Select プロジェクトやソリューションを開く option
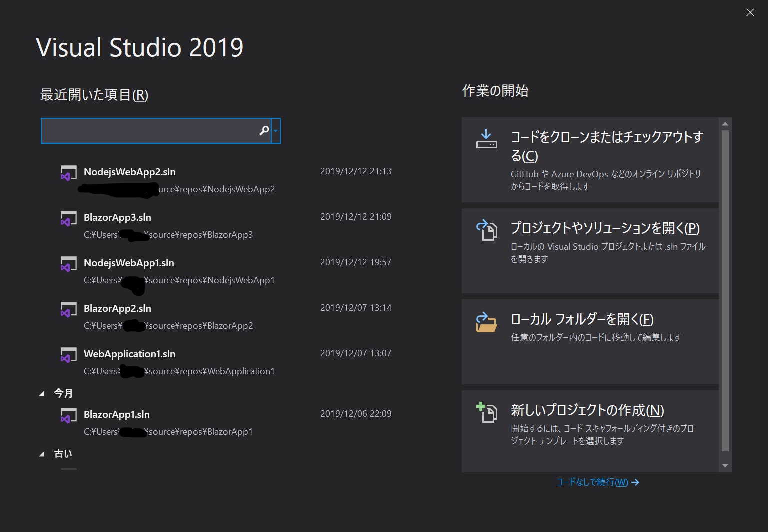 click(590, 251)
